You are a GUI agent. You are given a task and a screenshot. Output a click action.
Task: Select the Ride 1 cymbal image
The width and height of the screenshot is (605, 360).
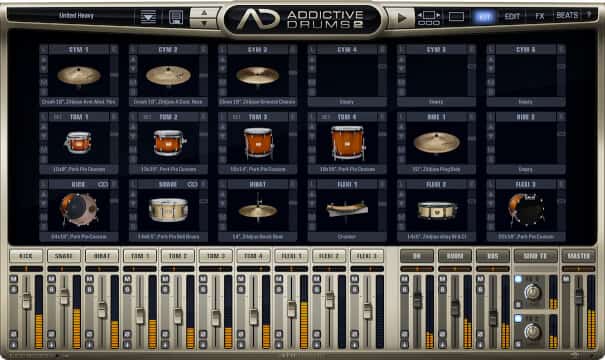(436, 142)
